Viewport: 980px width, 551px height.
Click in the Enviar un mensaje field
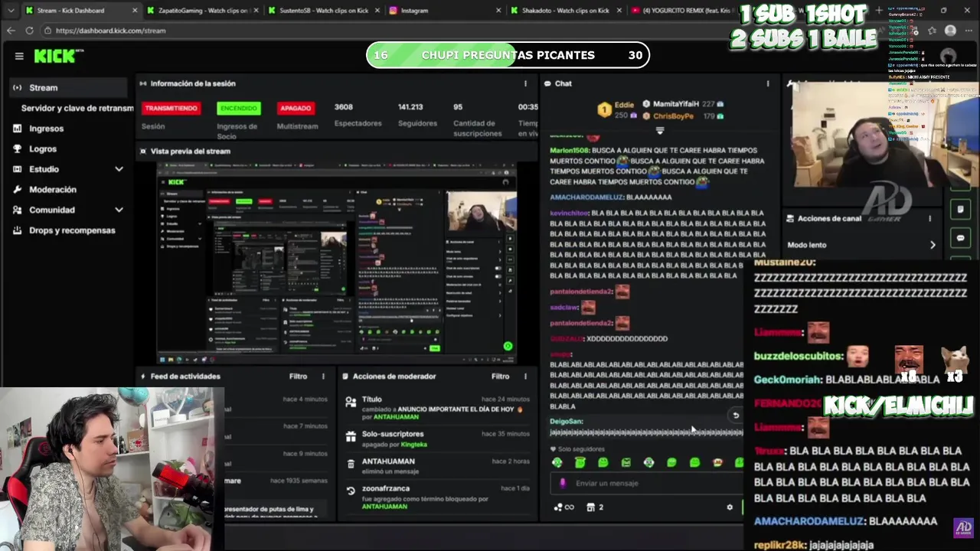point(647,483)
